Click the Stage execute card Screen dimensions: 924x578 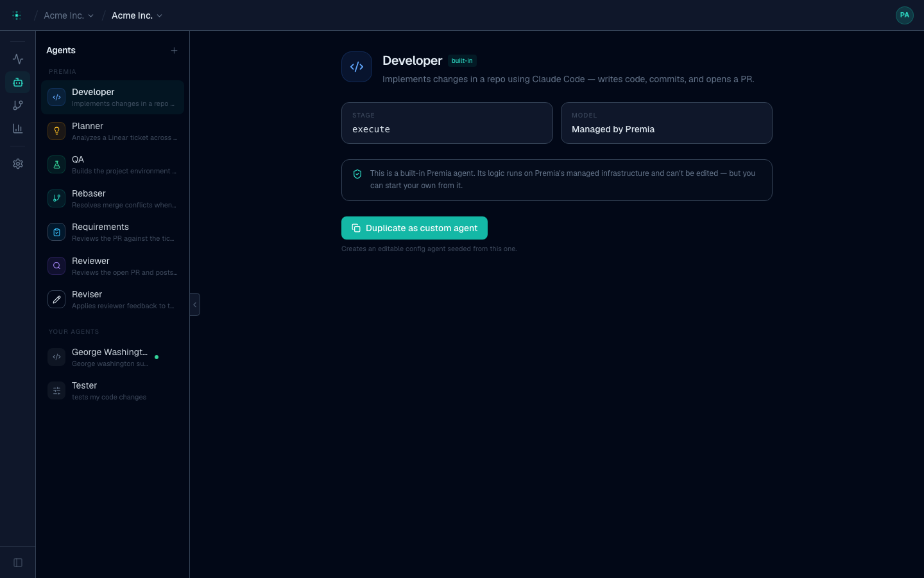click(447, 123)
